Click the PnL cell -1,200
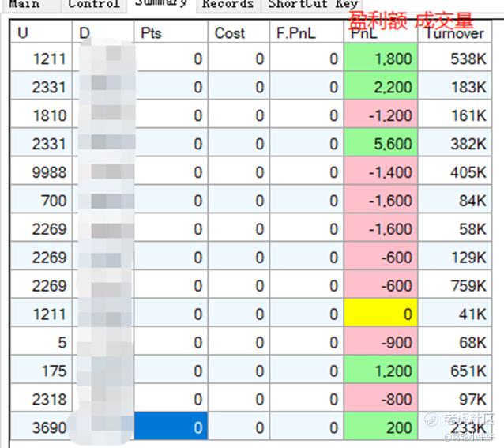The image size is (504, 448). click(381, 114)
